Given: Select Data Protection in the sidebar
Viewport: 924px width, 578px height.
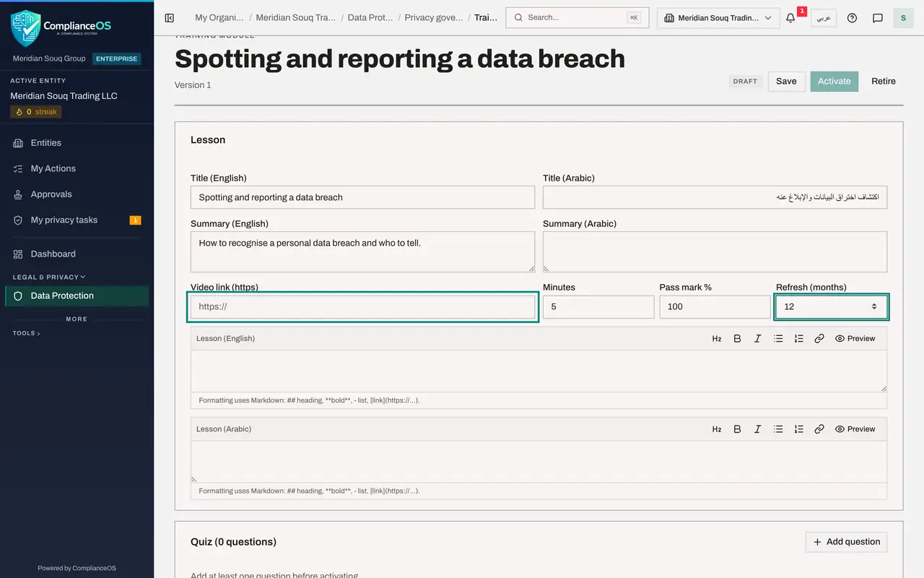Looking at the screenshot, I should click(77, 296).
